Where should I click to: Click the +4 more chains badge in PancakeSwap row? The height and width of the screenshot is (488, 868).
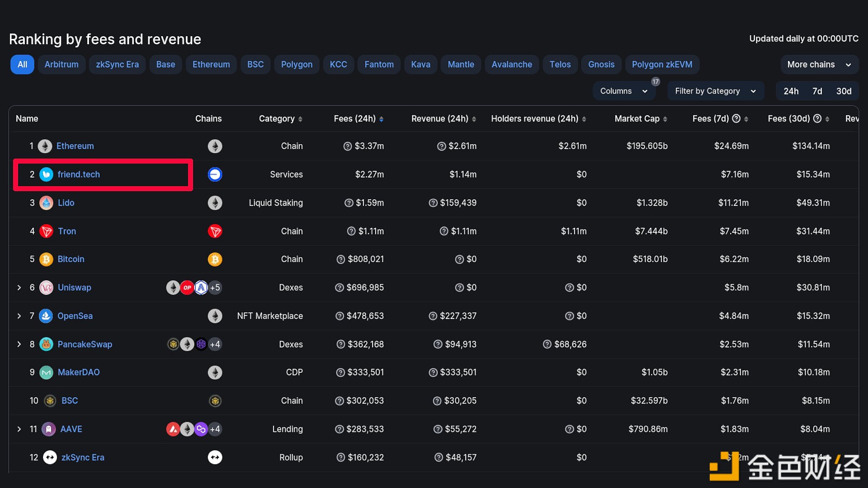click(215, 344)
